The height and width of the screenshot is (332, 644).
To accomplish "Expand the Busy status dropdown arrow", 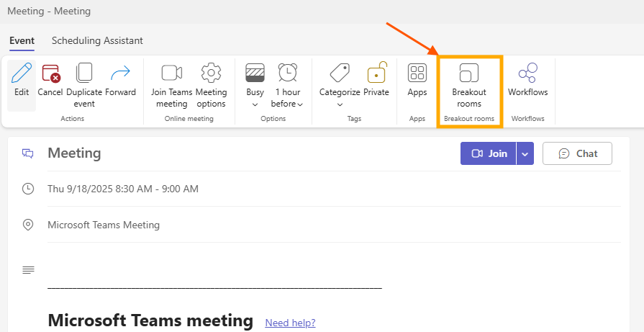I will point(255,104).
